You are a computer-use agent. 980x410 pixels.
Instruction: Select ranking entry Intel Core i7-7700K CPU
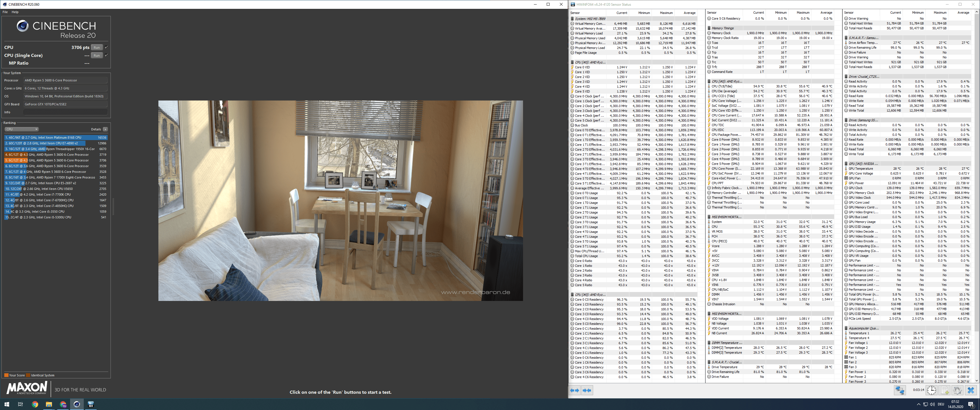(x=56, y=194)
